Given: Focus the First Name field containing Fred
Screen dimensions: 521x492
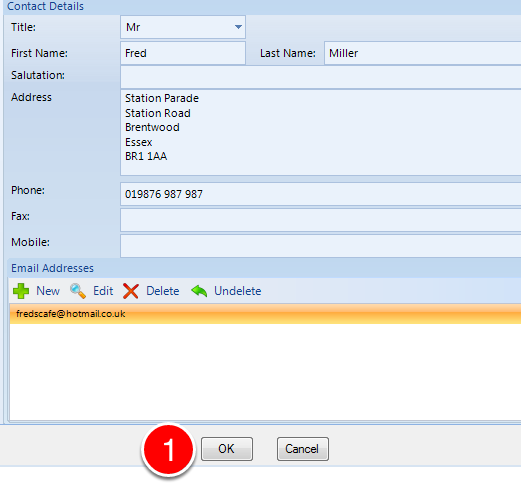Looking at the screenshot, I should pyautogui.click(x=183, y=53).
